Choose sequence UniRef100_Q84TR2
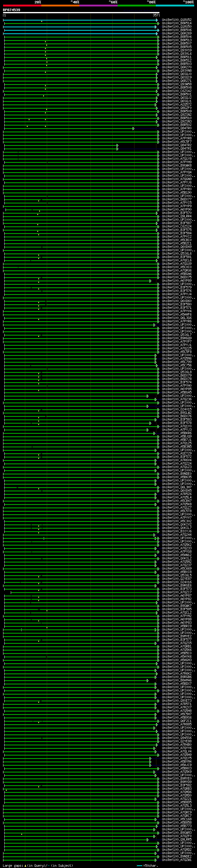Image resolution: width=197 pixels, height=868 pixels. tap(177, 145)
